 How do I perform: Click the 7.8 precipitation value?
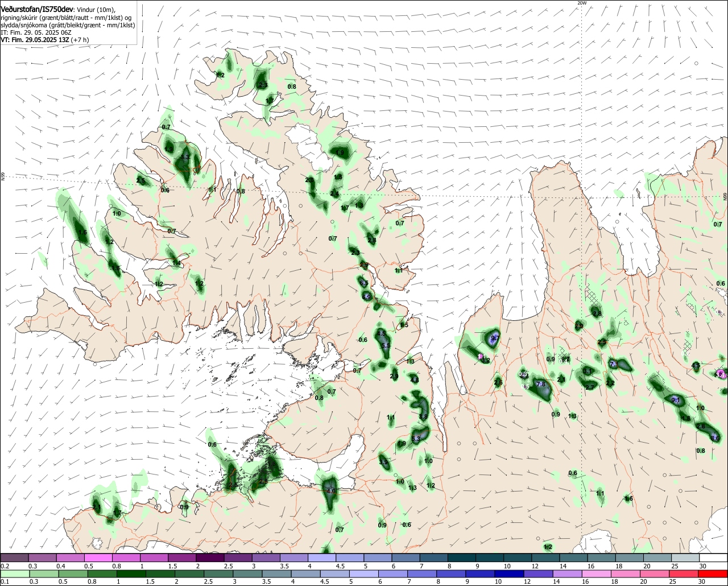(541, 384)
